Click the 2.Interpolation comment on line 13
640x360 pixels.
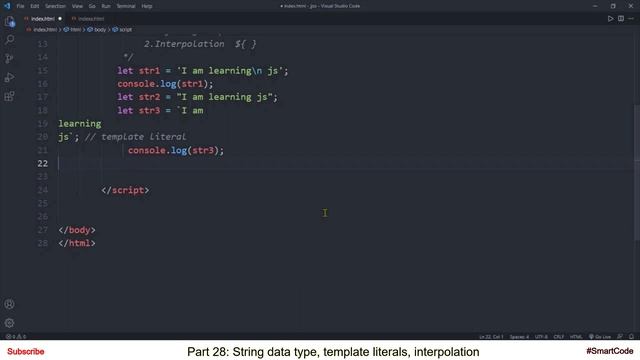(200, 44)
